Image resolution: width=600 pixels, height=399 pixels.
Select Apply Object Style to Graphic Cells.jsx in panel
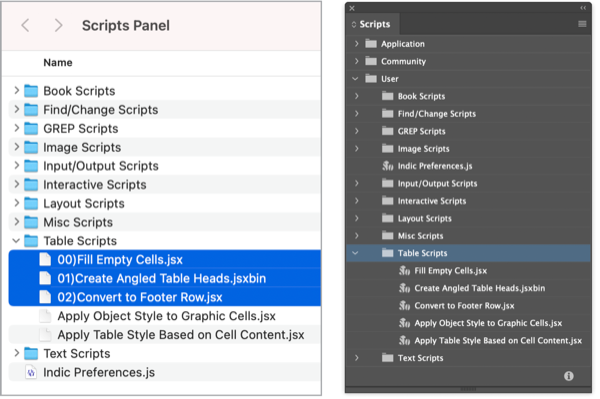[468, 323]
